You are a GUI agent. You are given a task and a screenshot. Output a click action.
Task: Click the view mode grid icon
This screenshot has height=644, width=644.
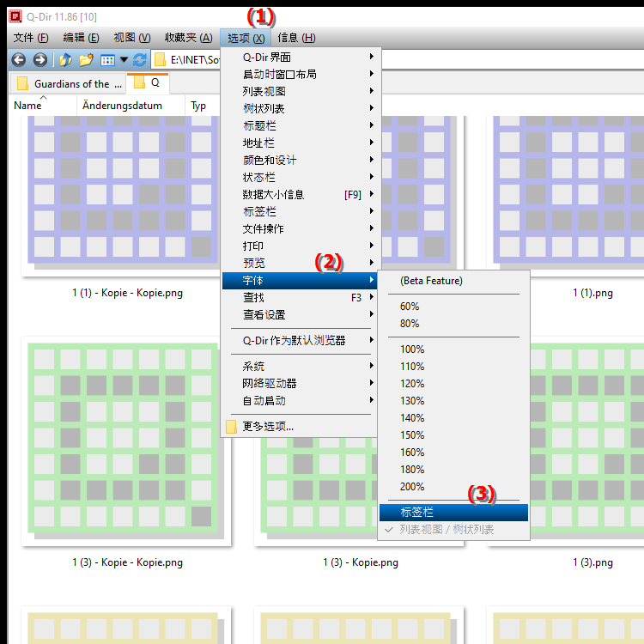click(107, 60)
